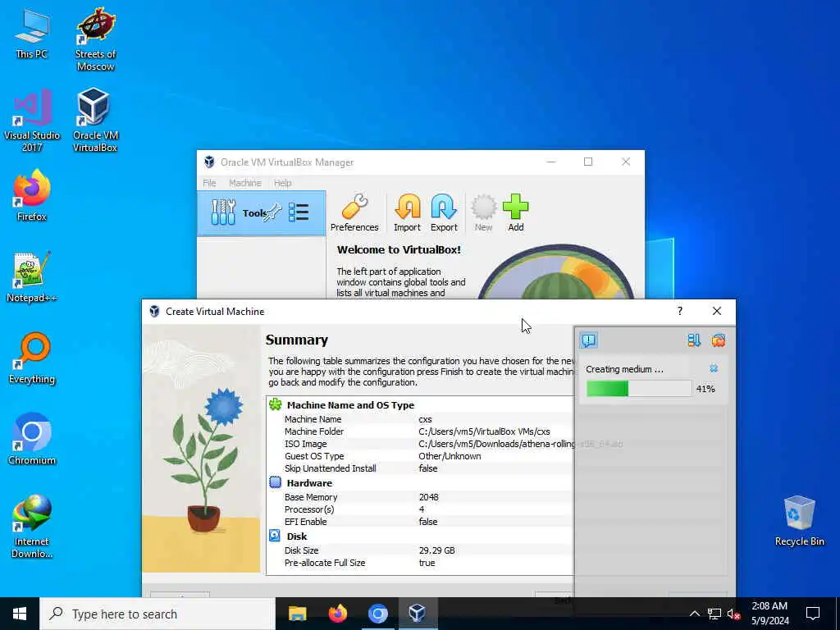
Task: Click the 'Hardware' section header
Action: [x=309, y=483]
